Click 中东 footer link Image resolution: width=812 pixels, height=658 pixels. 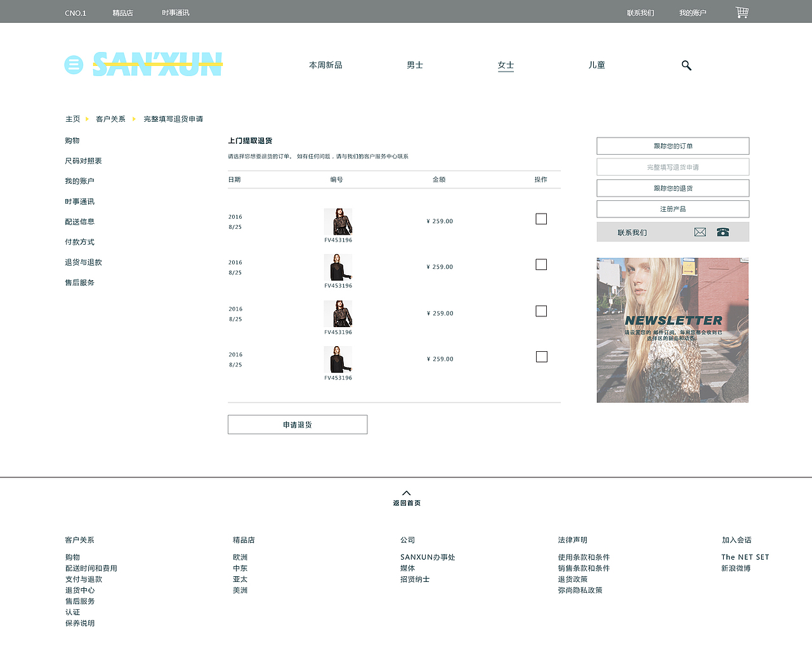pos(240,569)
